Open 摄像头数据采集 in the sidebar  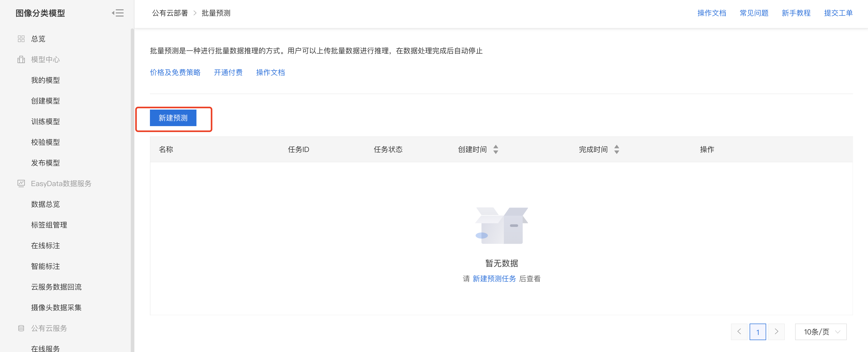tap(56, 308)
